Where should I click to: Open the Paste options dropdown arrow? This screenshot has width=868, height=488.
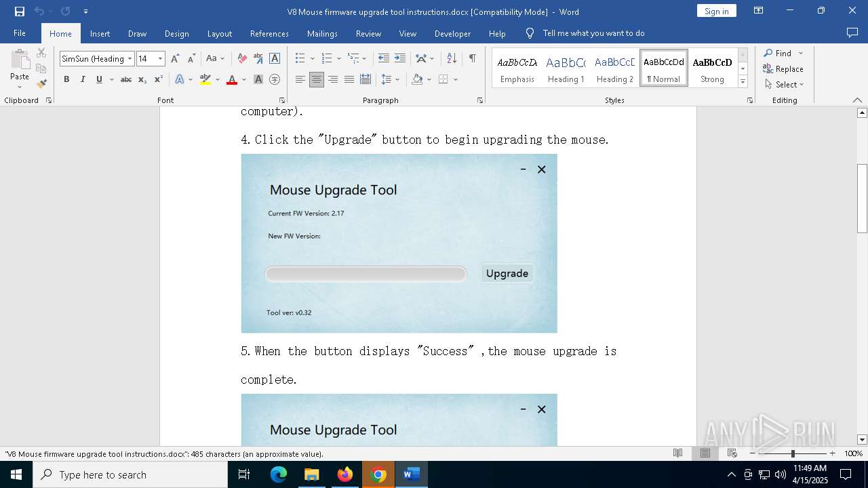[20, 87]
